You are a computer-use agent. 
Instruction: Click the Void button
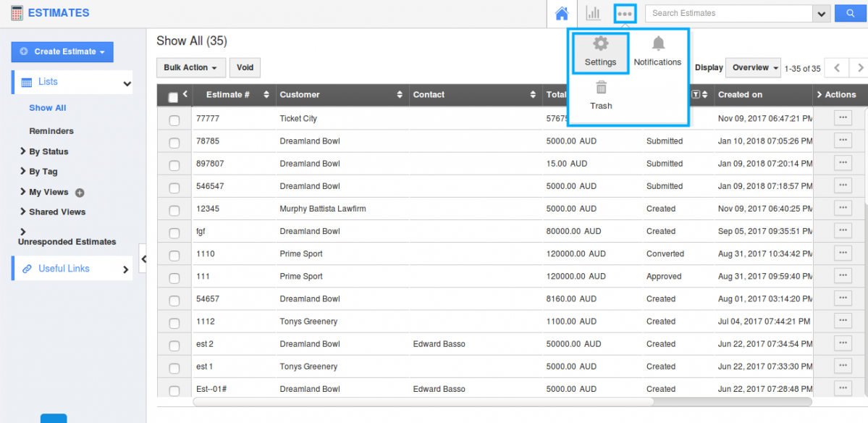coord(245,67)
